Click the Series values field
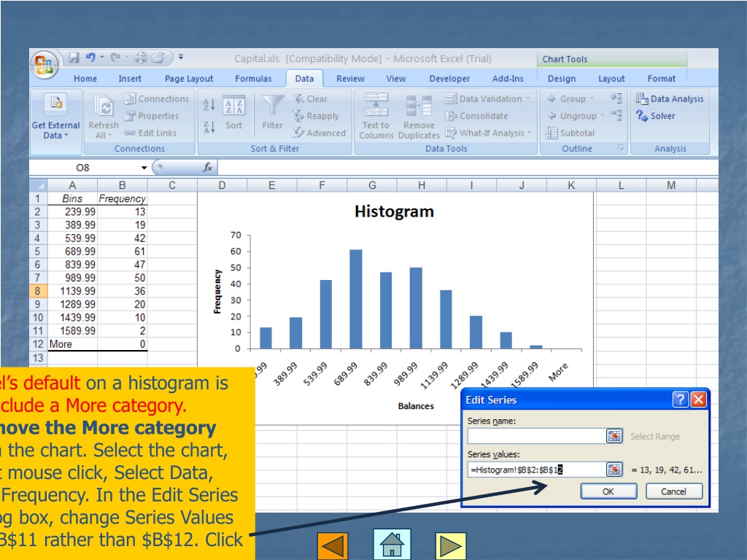The height and width of the screenshot is (560, 747). click(536, 470)
